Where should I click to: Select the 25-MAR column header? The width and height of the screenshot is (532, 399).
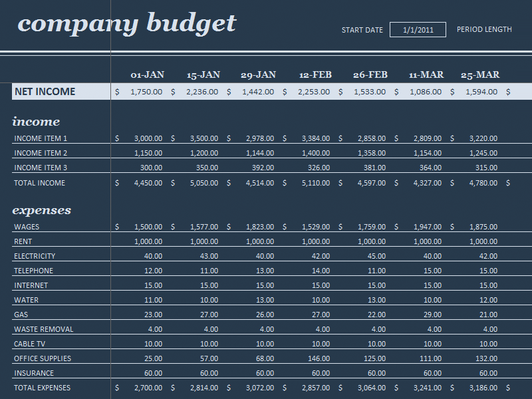[480, 74]
